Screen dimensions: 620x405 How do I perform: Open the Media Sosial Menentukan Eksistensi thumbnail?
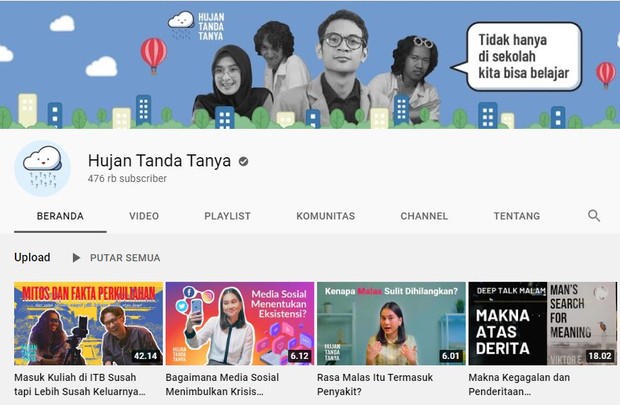coord(240,323)
